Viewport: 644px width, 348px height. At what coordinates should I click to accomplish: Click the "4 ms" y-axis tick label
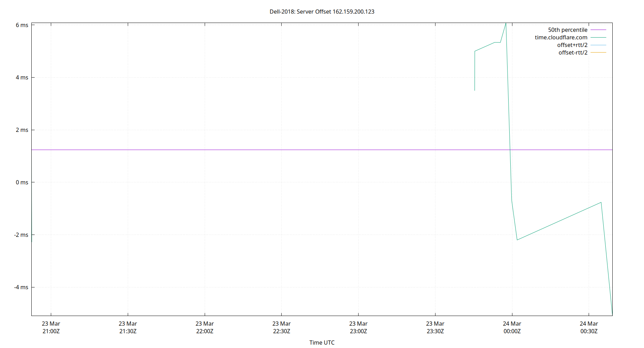pos(22,77)
